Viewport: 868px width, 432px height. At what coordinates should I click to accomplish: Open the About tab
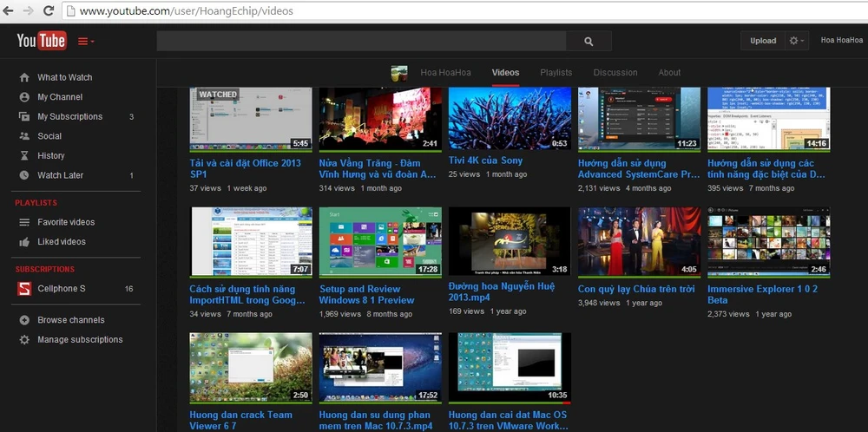point(669,73)
